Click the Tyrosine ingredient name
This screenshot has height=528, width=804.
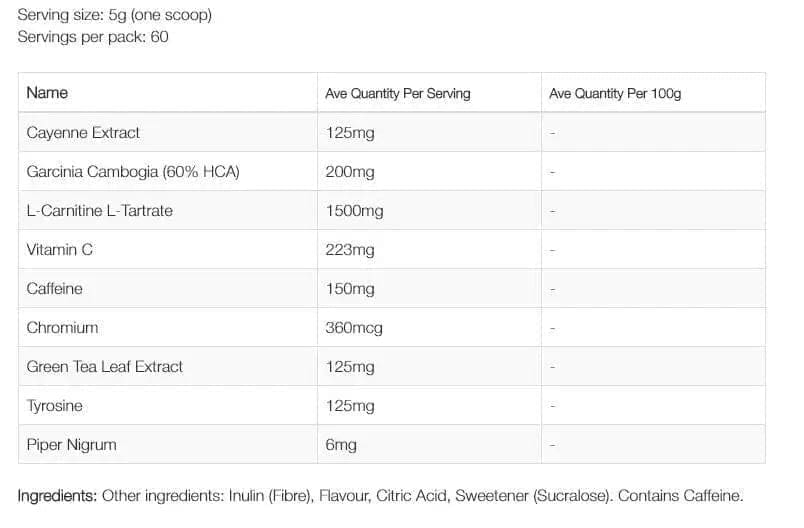54,406
